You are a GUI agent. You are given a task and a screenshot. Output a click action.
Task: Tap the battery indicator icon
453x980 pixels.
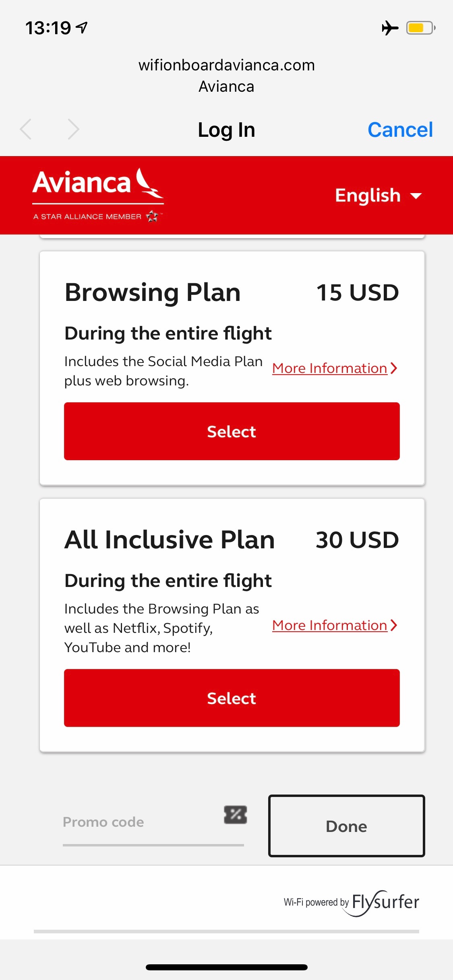point(420,28)
